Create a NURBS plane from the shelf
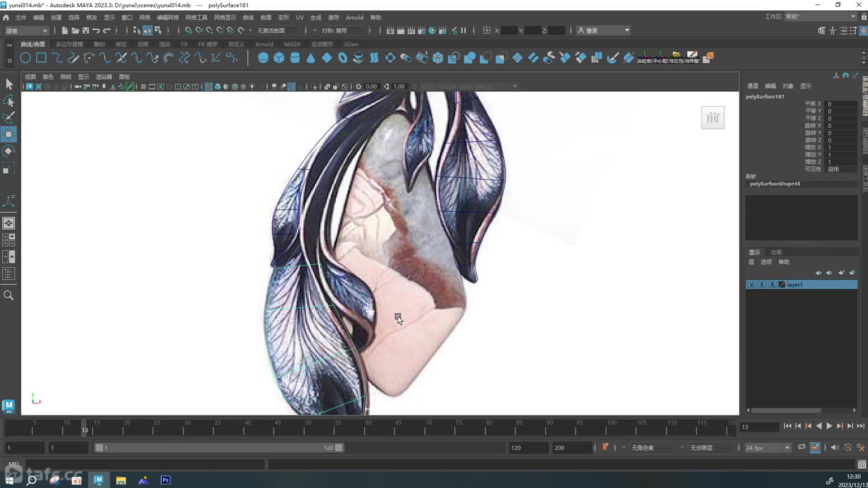868x488 pixels. click(x=326, y=58)
